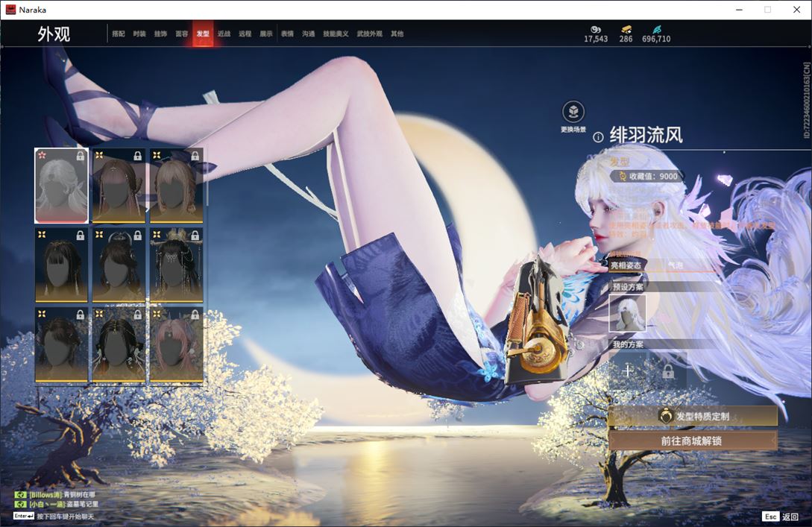The image size is (812, 527).
Task: Open the 挂饰 tab
Action: click(160, 34)
